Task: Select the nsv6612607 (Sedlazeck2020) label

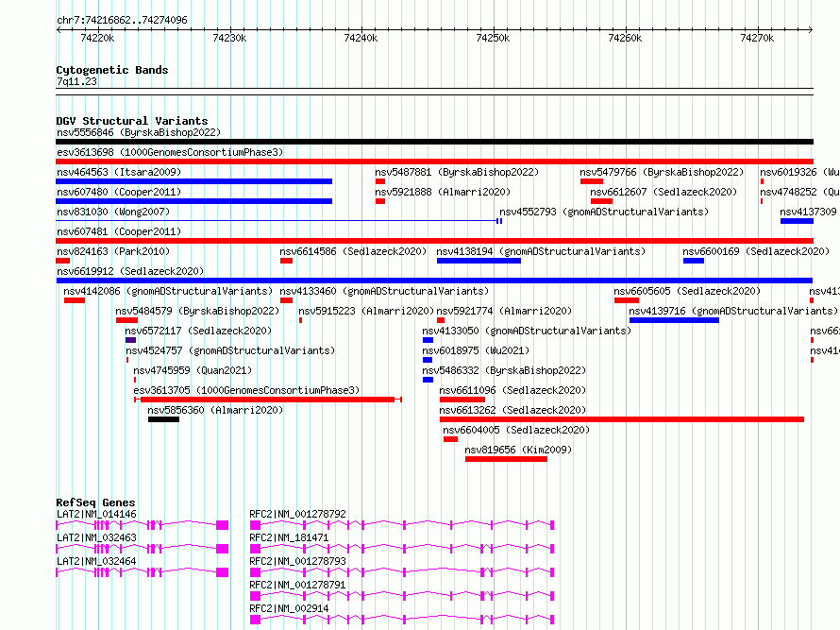Action: tap(664, 192)
